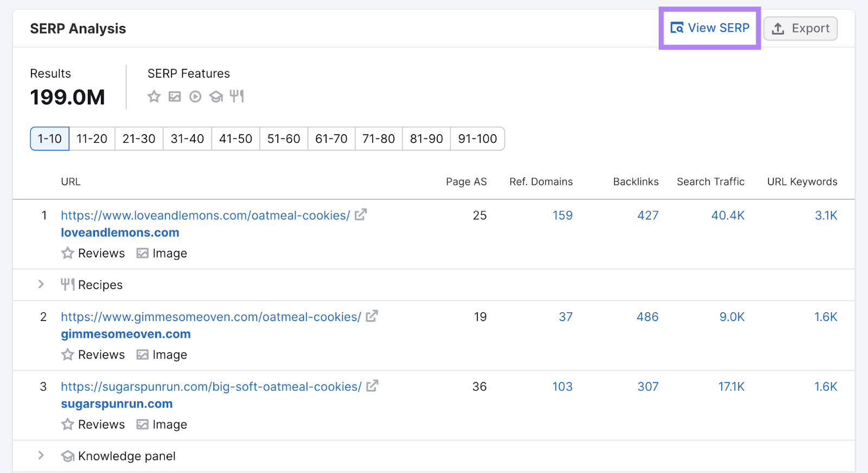This screenshot has height=473, width=868.
Task: Click the Reviews star icon under loveandlemons.com
Action: click(67, 253)
